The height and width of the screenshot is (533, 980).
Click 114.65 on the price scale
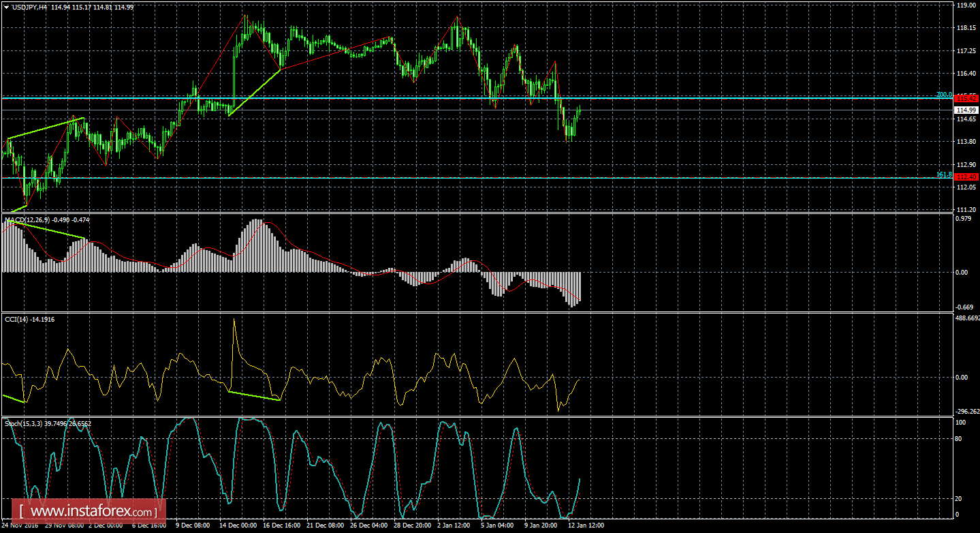[x=966, y=119]
